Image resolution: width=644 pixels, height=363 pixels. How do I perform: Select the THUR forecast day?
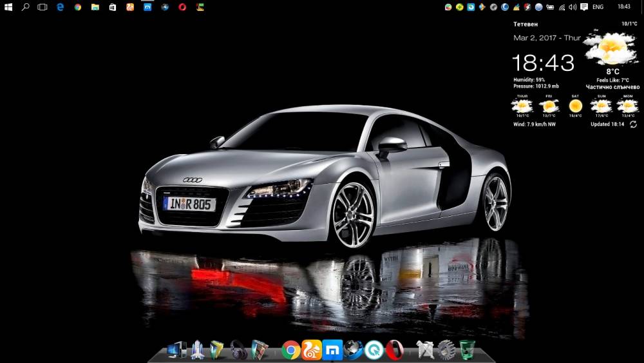(x=522, y=106)
